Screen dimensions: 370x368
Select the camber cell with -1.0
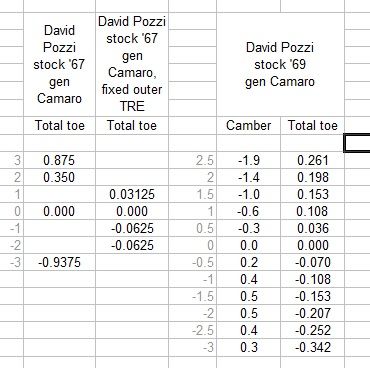click(248, 194)
